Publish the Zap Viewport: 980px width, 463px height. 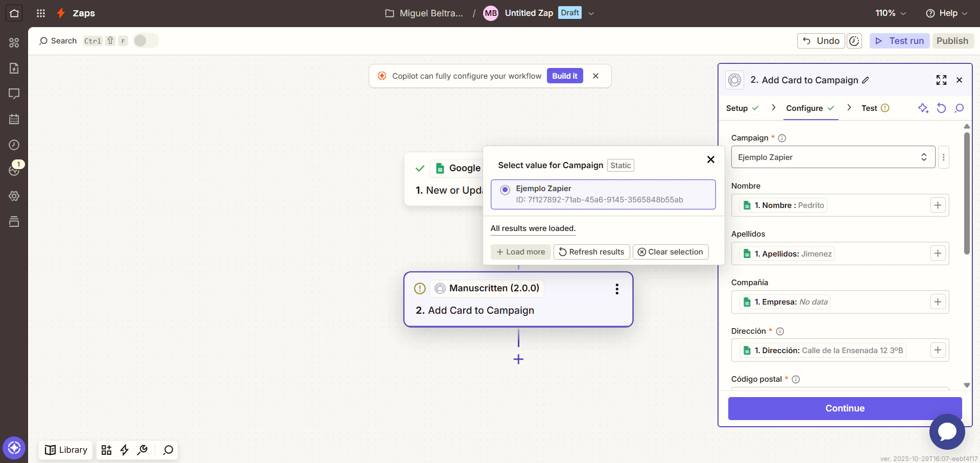click(x=952, y=40)
